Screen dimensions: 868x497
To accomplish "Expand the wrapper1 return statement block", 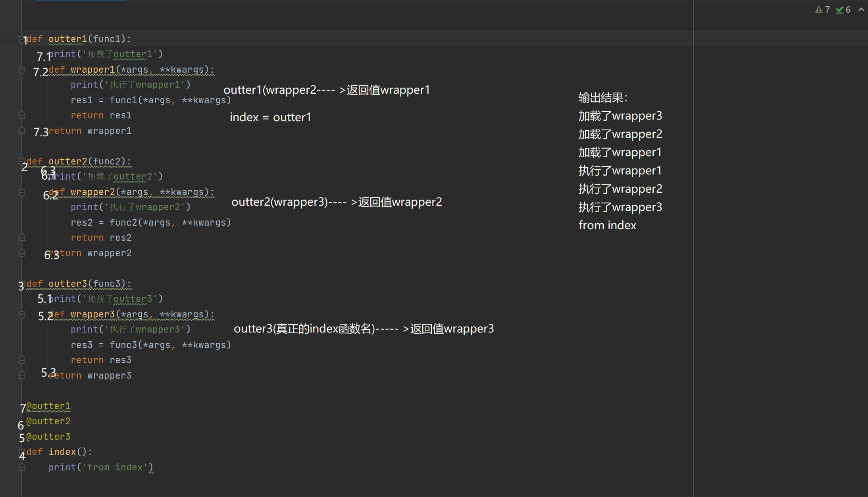I will [x=21, y=131].
